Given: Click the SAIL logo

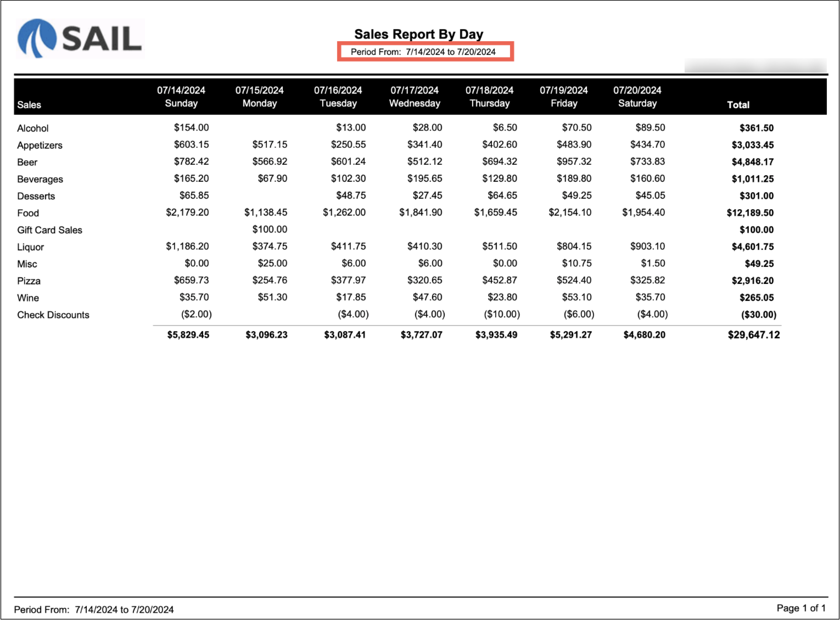Looking at the screenshot, I should click(x=80, y=38).
